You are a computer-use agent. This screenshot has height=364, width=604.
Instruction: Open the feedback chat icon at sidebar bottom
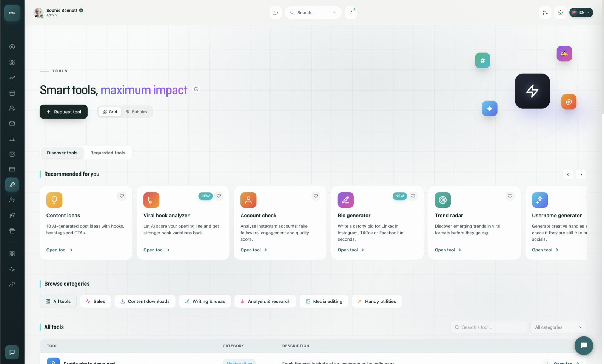(12, 352)
